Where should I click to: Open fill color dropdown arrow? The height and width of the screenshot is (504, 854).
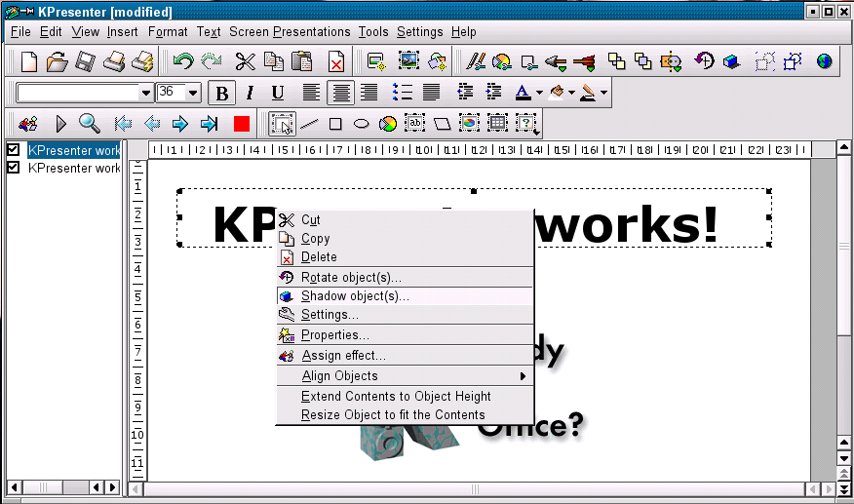coord(571,93)
